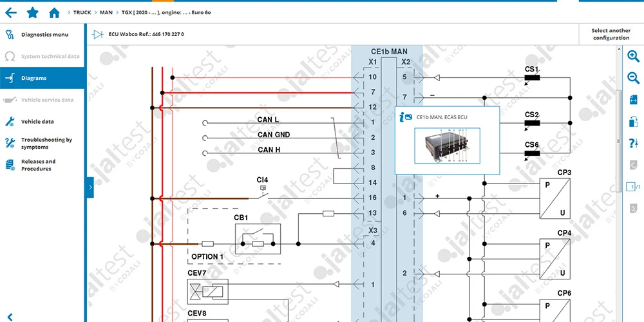This screenshot has width=644, height=322.
Task: Zoom out of the diagram
Action: (633, 78)
